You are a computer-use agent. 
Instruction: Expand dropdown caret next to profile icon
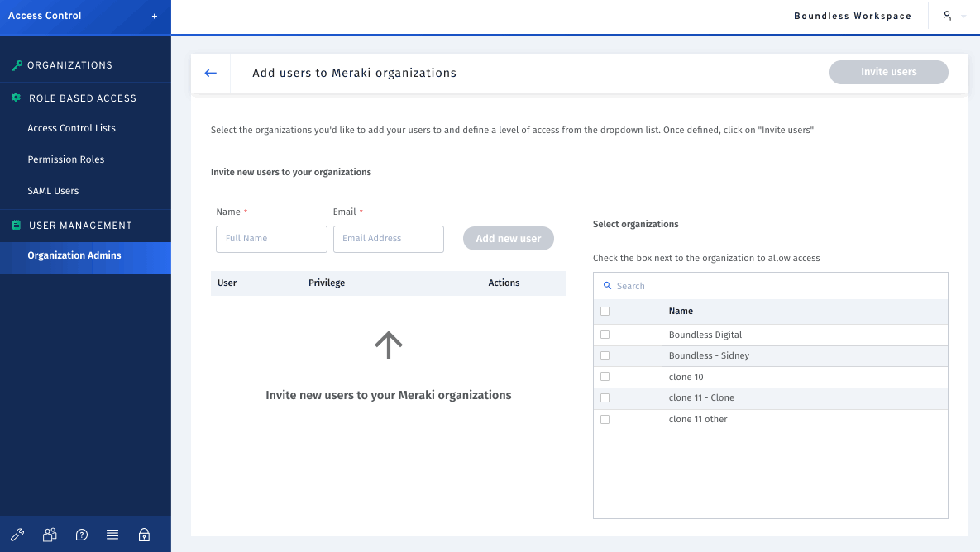(x=963, y=17)
